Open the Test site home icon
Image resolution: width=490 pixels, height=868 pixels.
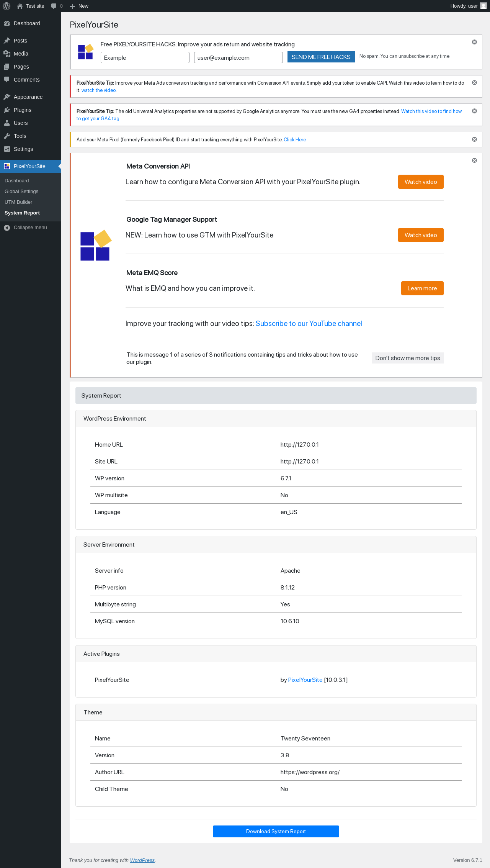point(20,6)
